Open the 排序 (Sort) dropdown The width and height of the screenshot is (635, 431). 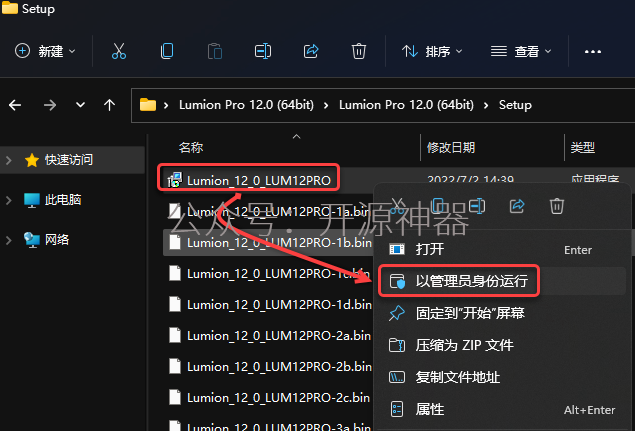click(x=432, y=51)
